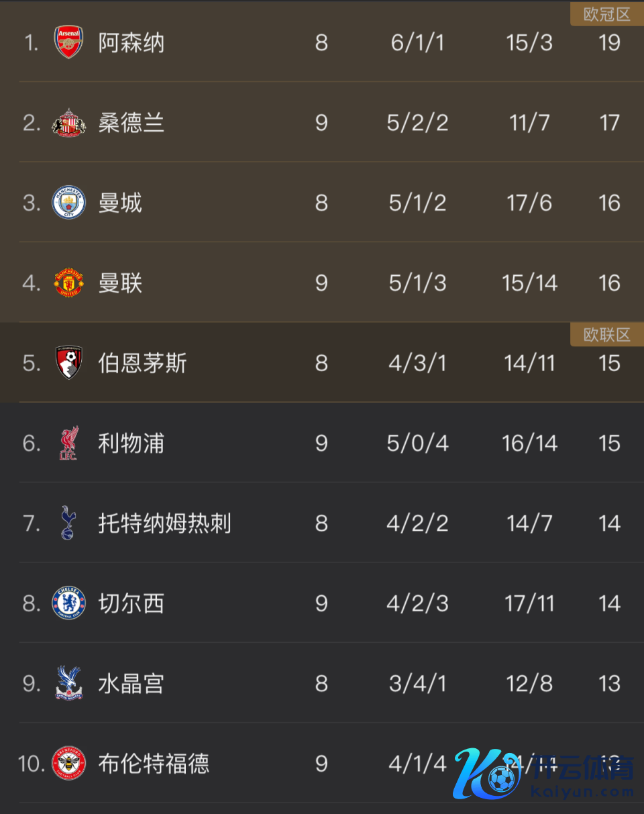Viewport: 644px width, 814px height.
Task: Select the 托特纳姆热刺 team name
Action: point(164,523)
